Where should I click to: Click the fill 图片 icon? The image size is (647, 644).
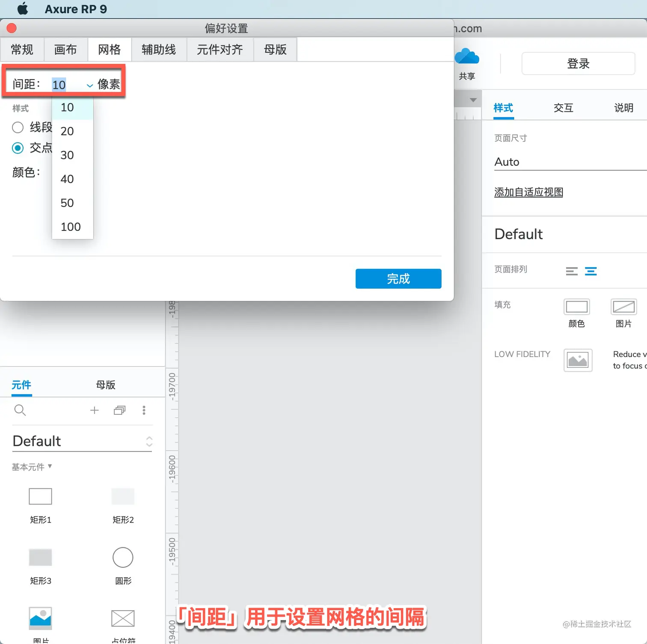pos(623,307)
